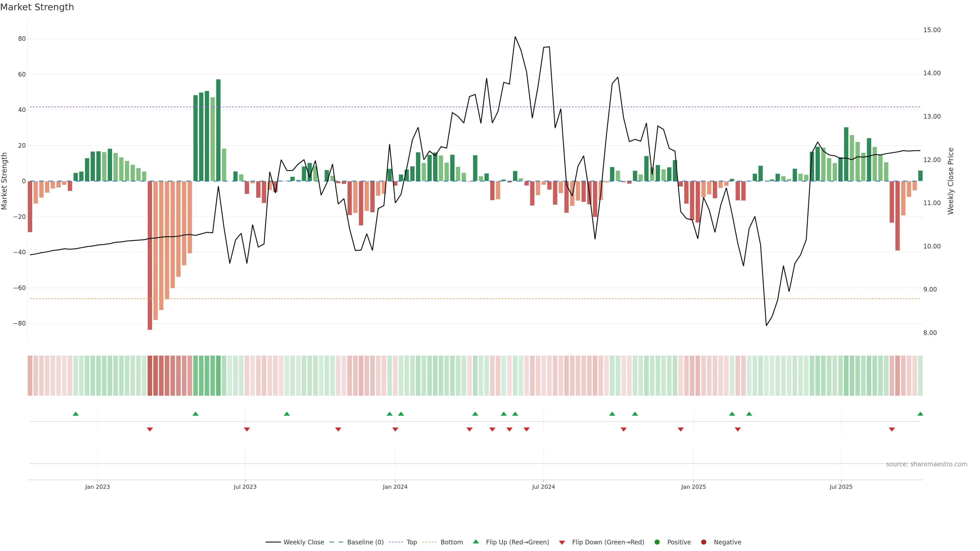Click the red Flip Down legend triangle
The height and width of the screenshot is (551, 980).
562,543
